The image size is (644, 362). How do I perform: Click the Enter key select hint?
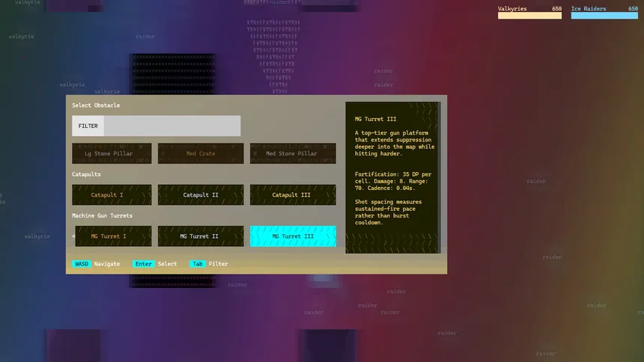[x=143, y=264]
